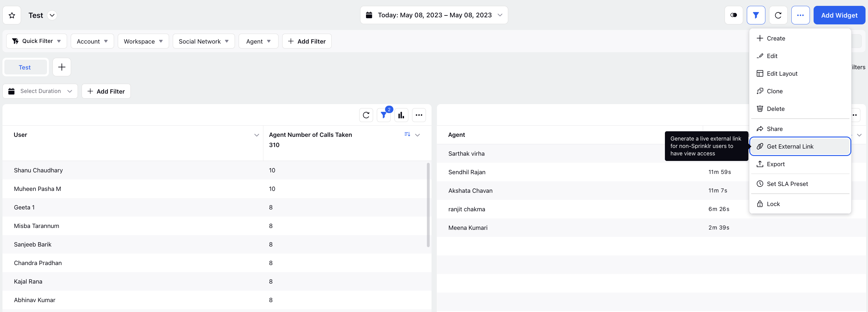Image resolution: width=868 pixels, height=312 pixels.
Task: Select Delete from the menu
Action: point(800,109)
